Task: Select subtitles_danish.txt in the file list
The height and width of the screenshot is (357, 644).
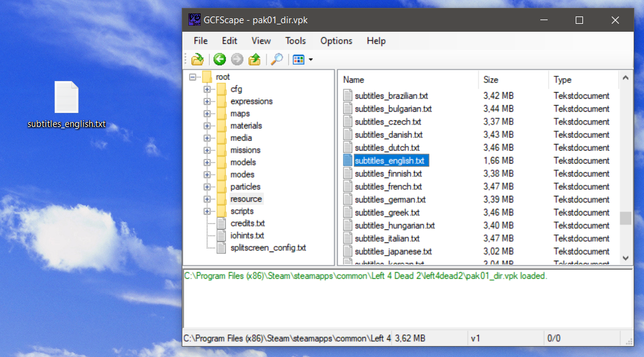Action: coord(388,135)
